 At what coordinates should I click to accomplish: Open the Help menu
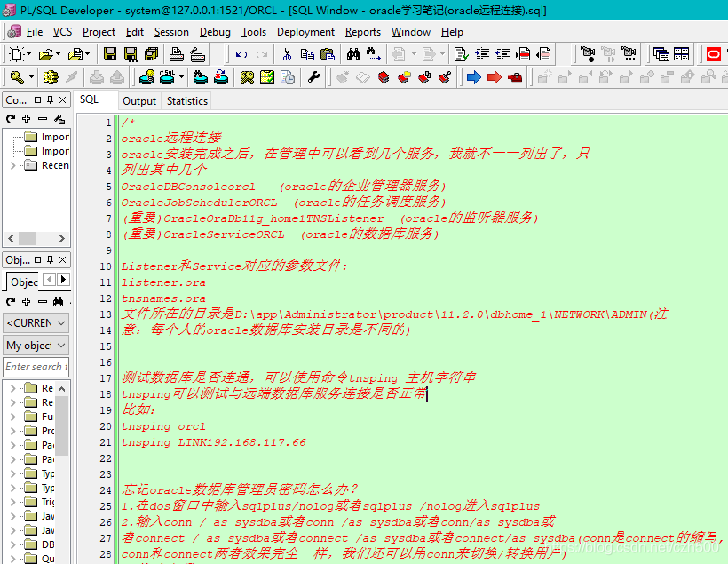coord(452,32)
